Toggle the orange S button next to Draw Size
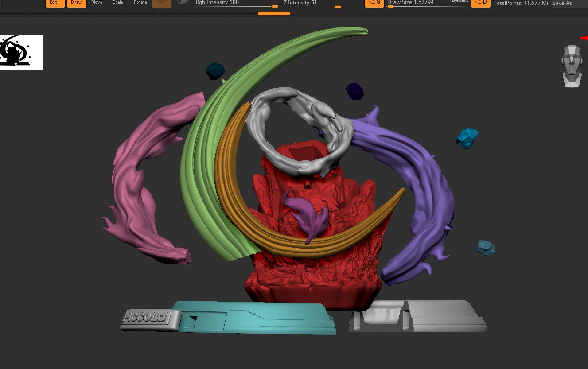Image resolution: width=588 pixels, height=369 pixels. tap(374, 4)
